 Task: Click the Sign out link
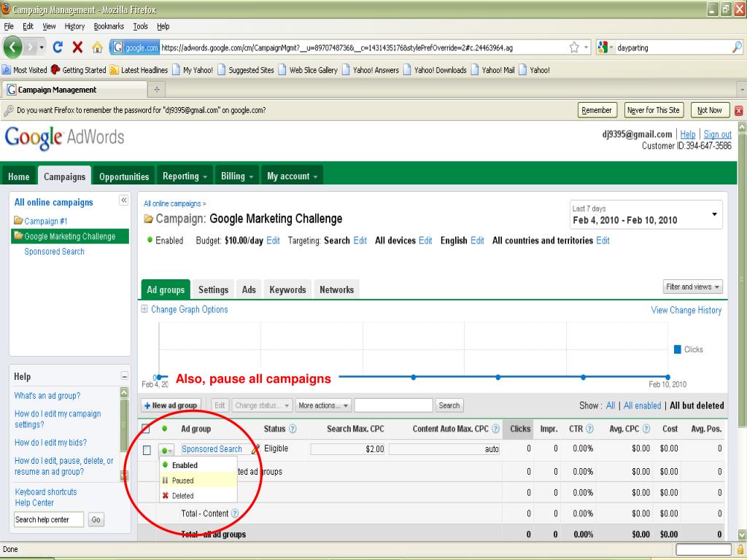coord(718,135)
